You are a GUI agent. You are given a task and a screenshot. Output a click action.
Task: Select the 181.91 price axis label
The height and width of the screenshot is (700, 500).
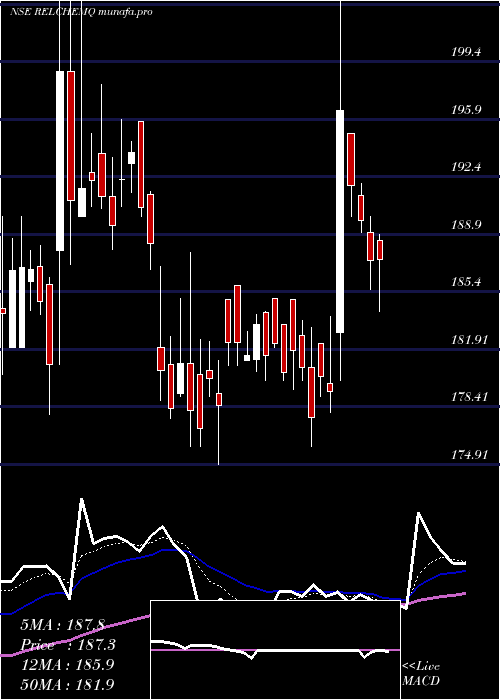click(x=469, y=340)
